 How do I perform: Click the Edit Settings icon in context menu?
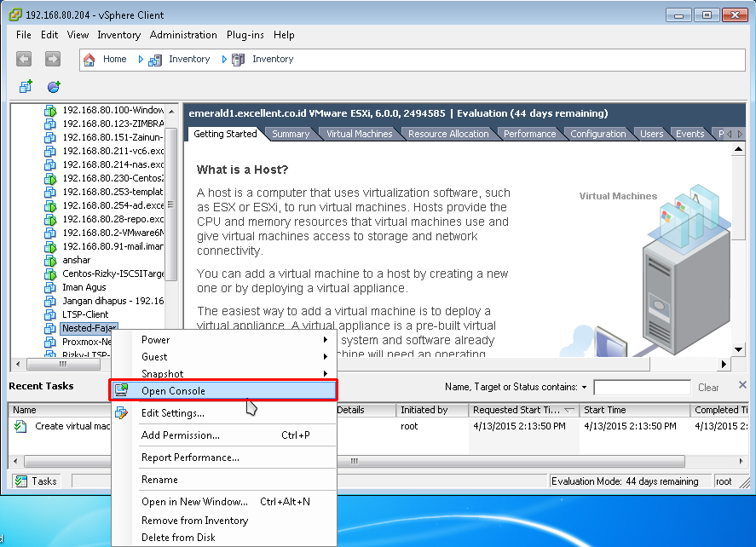(122, 412)
